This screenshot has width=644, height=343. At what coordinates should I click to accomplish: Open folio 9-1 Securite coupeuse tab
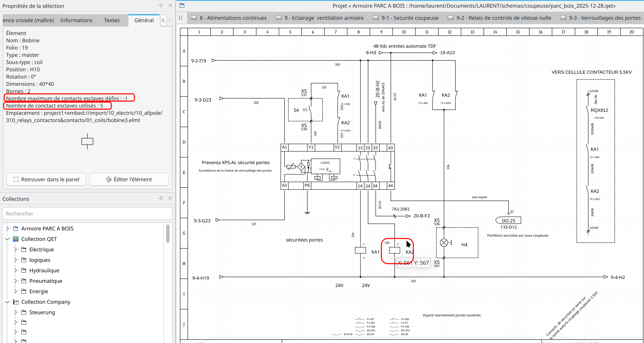point(406,18)
